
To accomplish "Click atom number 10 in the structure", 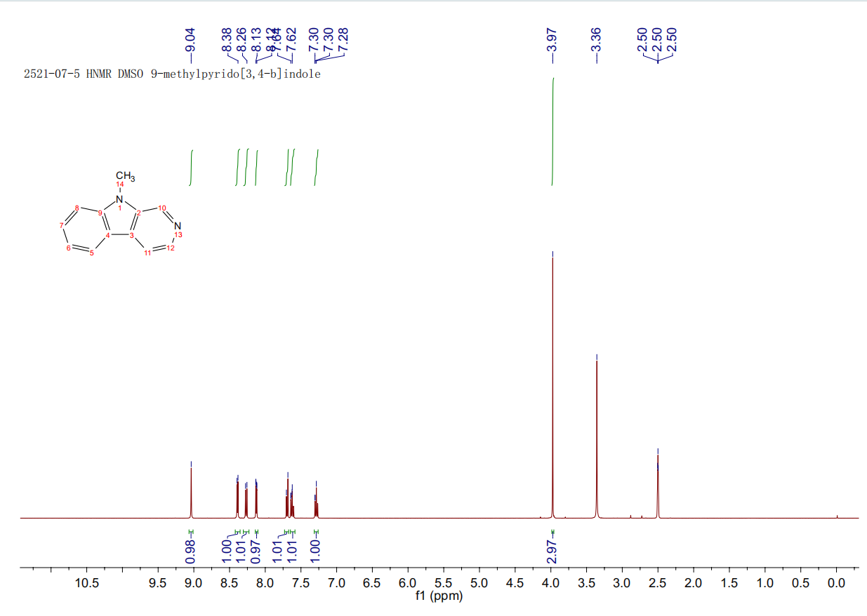I will [162, 208].
